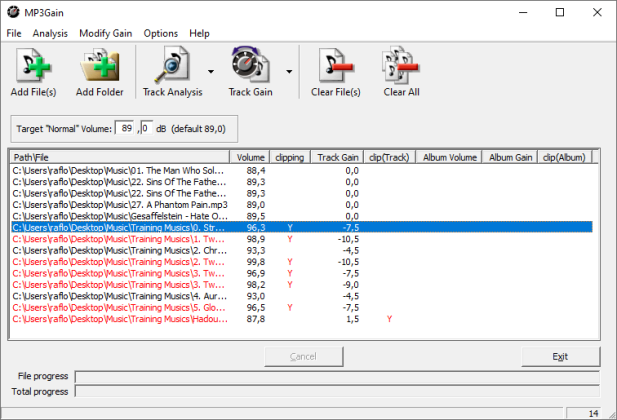Viewport: 617px width, 420px height.
Task: Select the 'Training Musics\5. Glo…' row
Action: coord(302,307)
